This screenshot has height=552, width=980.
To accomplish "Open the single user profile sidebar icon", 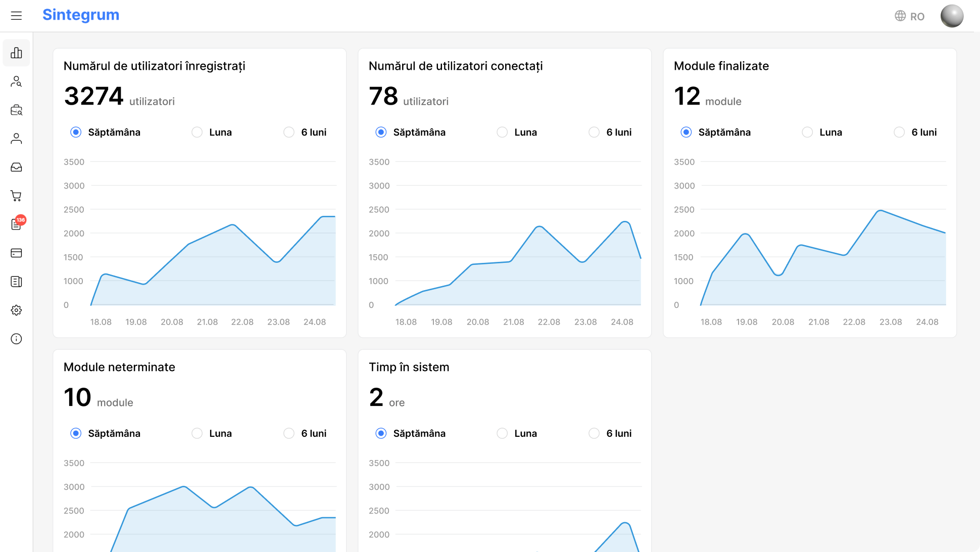I will tap(16, 139).
